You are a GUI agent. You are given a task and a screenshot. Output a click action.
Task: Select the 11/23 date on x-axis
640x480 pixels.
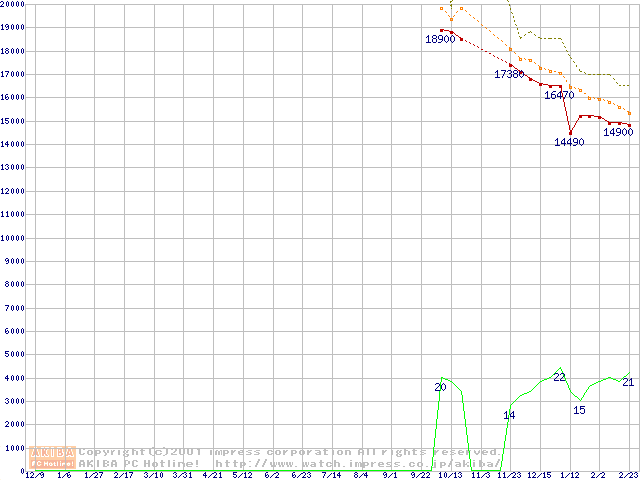point(510,476)
